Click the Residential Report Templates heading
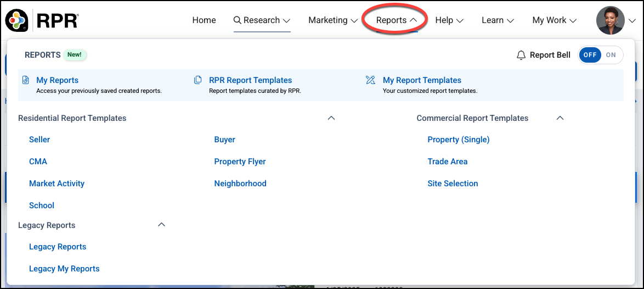The height and width of the screenshot is (289, 644). pyautogui.click(x=72, y=118)
